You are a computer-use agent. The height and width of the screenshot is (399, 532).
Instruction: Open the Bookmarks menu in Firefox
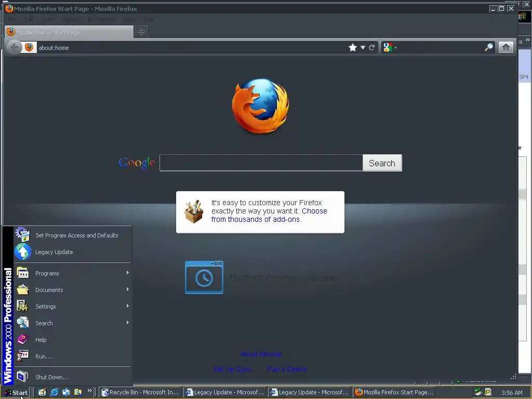click(101, 19)
